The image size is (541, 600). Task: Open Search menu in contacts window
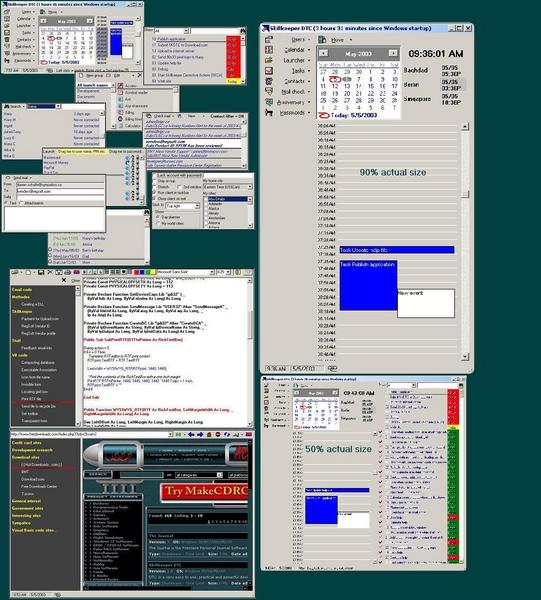(15, 106)
